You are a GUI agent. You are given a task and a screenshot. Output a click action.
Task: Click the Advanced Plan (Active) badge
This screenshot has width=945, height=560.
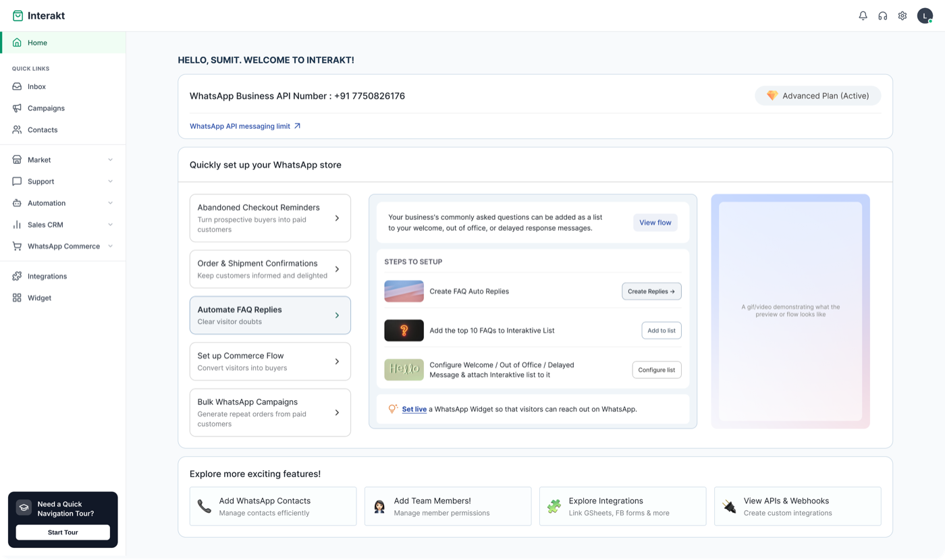click(x=817, y=96)
